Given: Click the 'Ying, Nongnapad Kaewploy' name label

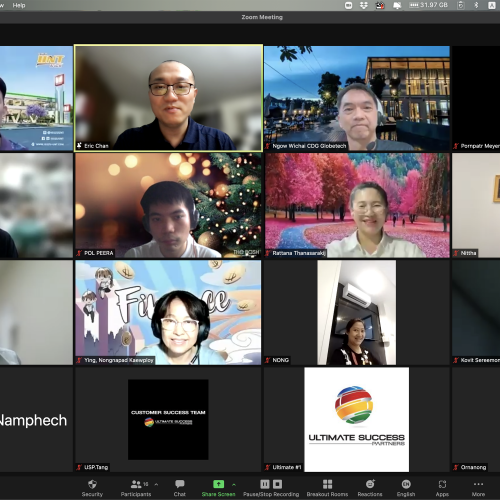Looking at the screenshot, I should click(119, 360).
